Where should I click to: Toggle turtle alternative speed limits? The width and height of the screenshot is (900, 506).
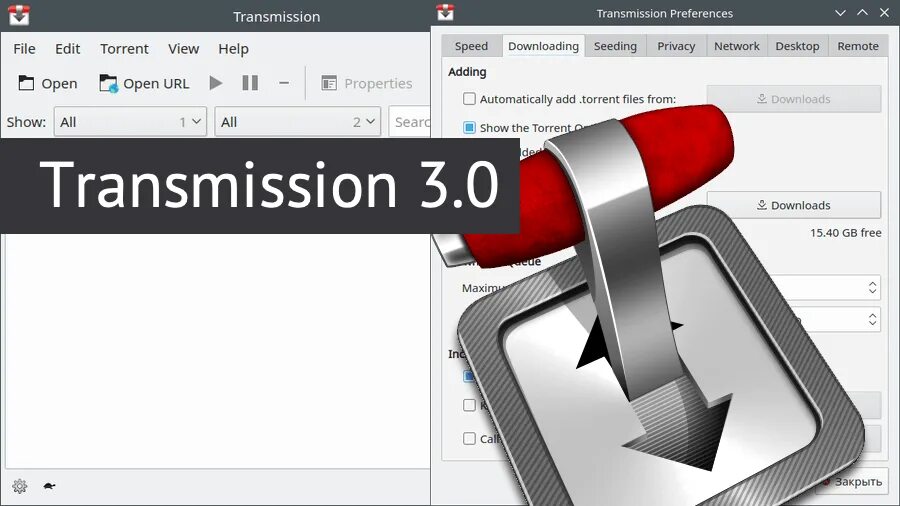pyautogui.click(x=49, y=486)
